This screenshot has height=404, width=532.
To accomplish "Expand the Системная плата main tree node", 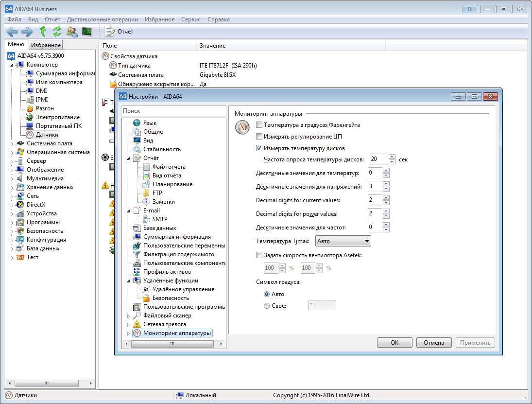I will point(12,143).
